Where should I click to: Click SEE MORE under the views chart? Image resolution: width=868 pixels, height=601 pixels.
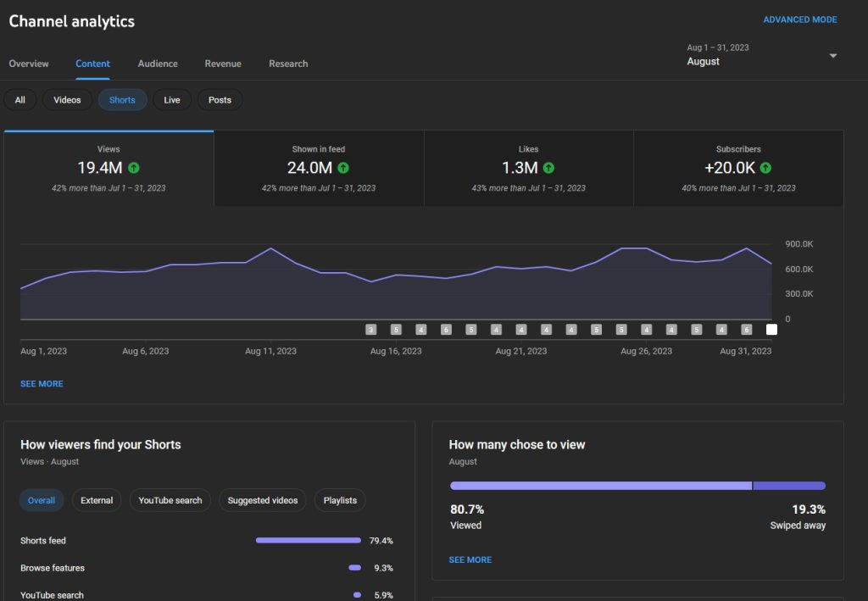[42, 384]
